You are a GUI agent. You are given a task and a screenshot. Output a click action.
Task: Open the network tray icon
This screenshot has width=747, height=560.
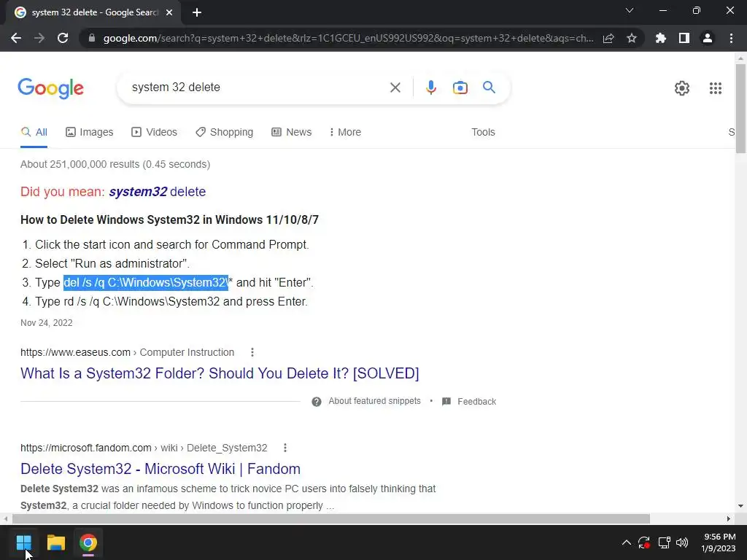[664, 542]
